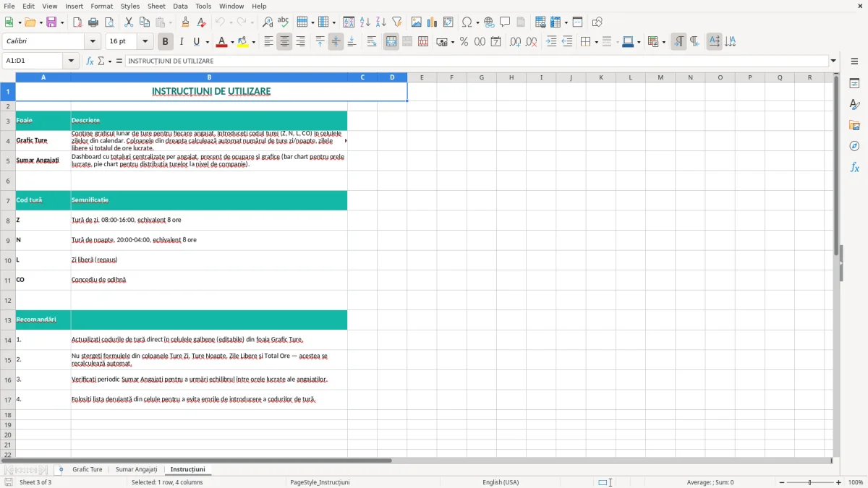
Task: Apply the yellow background color swatch
Action: (x=243, y=42)
